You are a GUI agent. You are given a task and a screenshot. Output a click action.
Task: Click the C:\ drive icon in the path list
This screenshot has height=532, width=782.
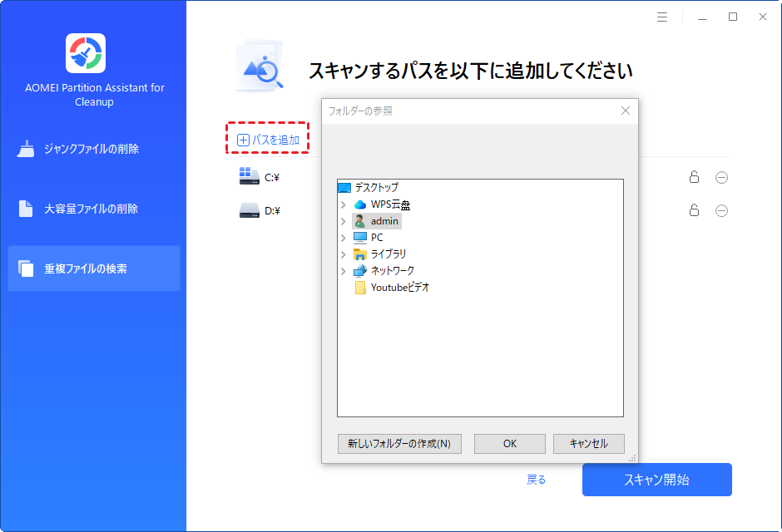coord(248,176)
